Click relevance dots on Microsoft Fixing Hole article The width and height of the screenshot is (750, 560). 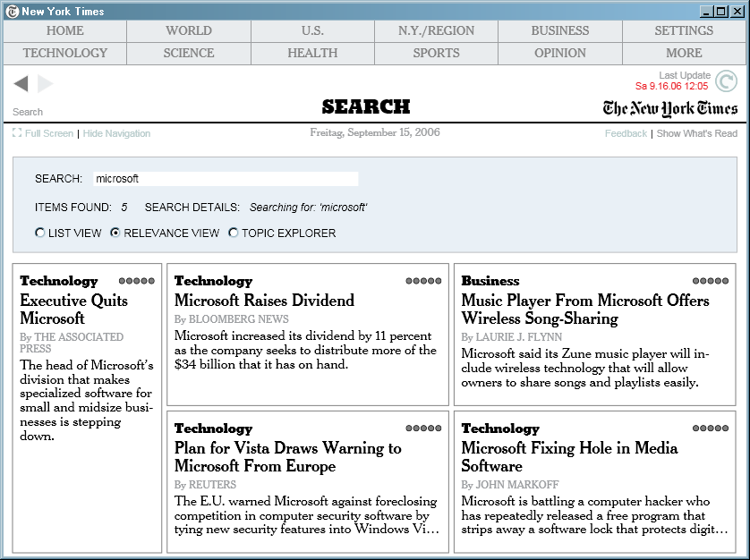pos(711,428)
